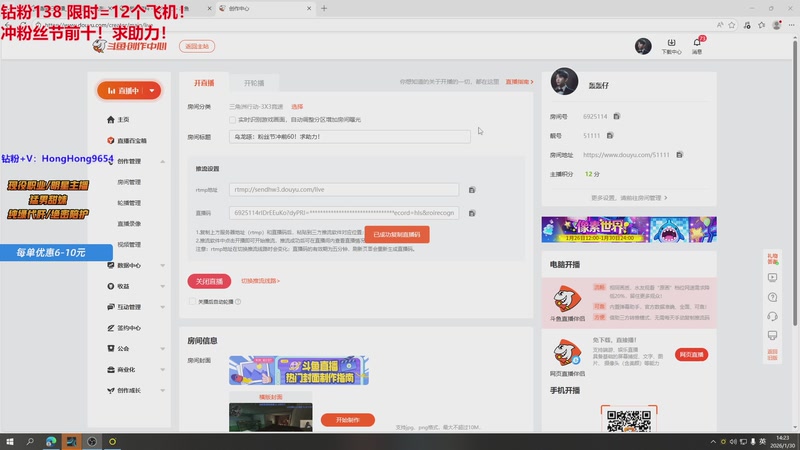Open the 直播中 status dropdown
Image resolution: width=800 pixels, height=450 pixels.
[129, 90]
